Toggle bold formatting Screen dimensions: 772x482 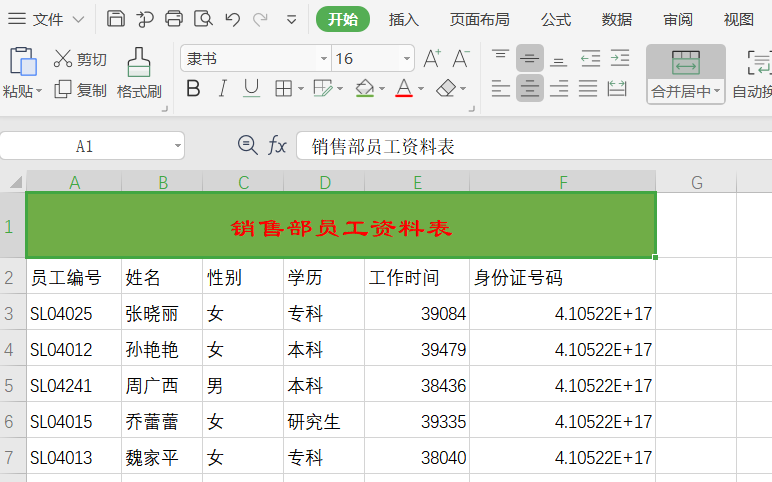[193, 89]
